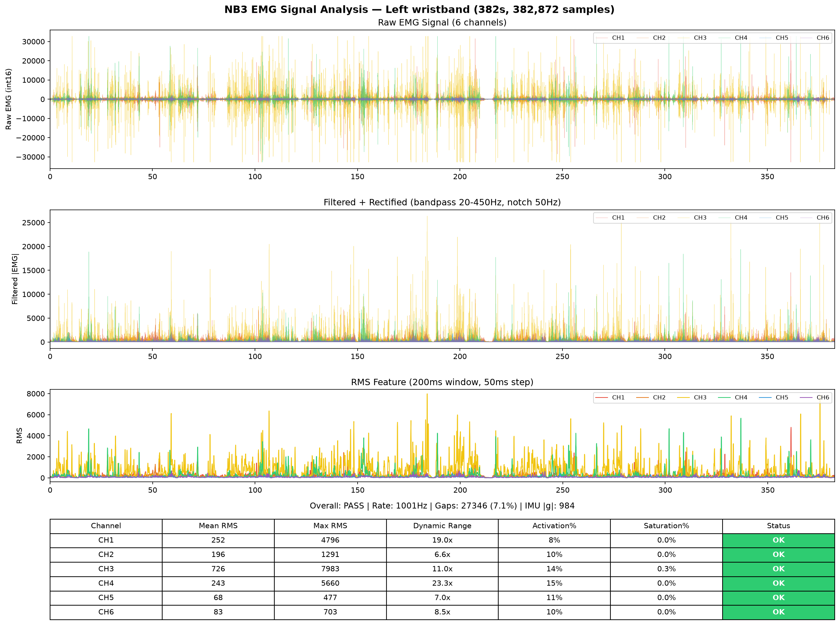This screenshot has height=625, width=840.
Task: Click CH4 green entry in RMS plot legend
Action: 732,398
